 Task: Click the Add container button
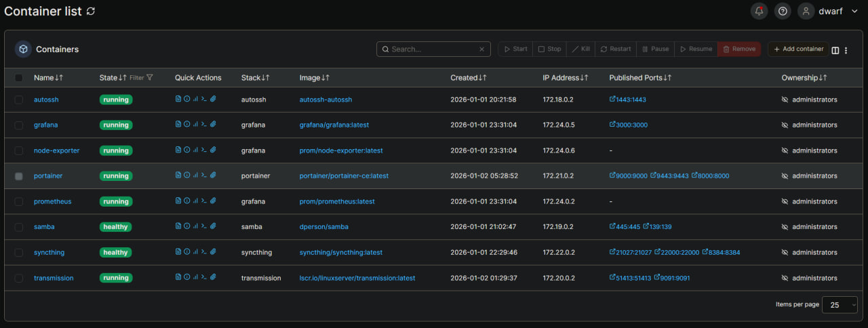point(798,49)
